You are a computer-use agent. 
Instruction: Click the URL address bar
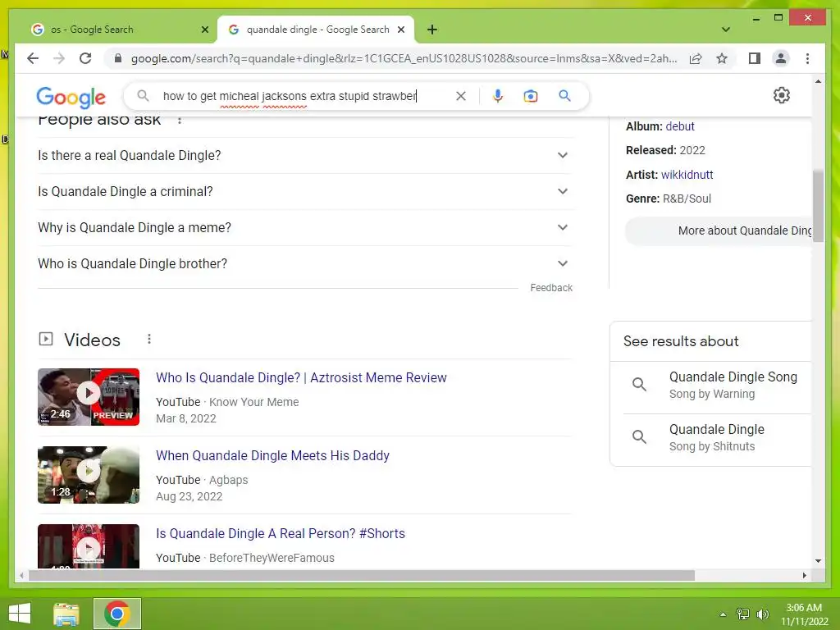404,58
